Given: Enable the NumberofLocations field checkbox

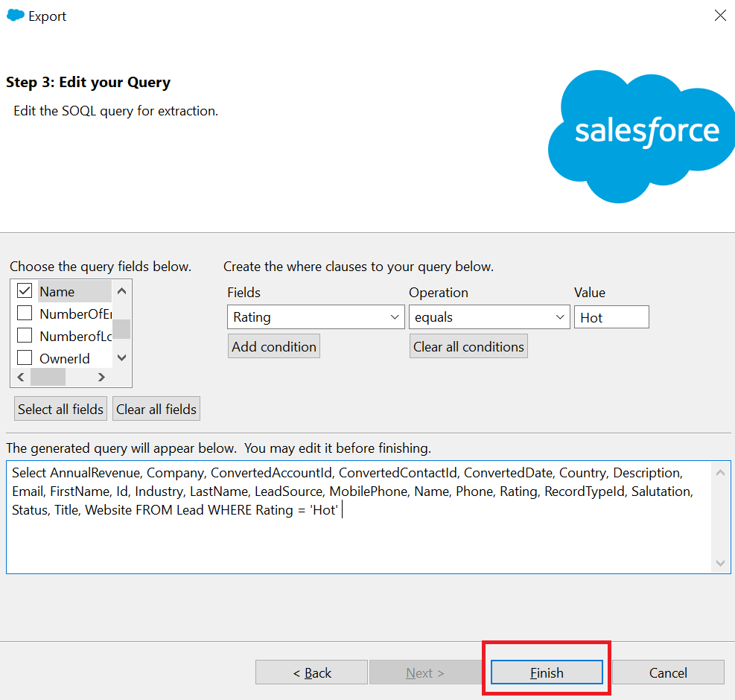Looking at the screenshot, I should (25, 336).
